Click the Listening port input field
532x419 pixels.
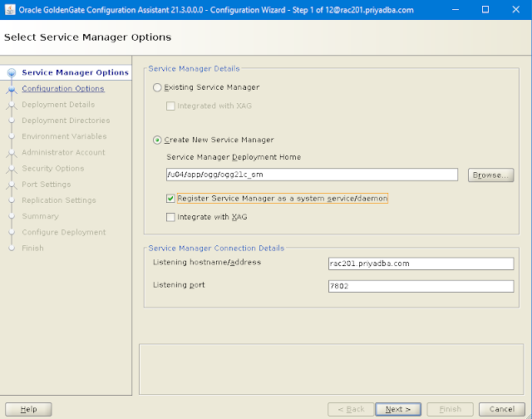click(x=421, y=286)
